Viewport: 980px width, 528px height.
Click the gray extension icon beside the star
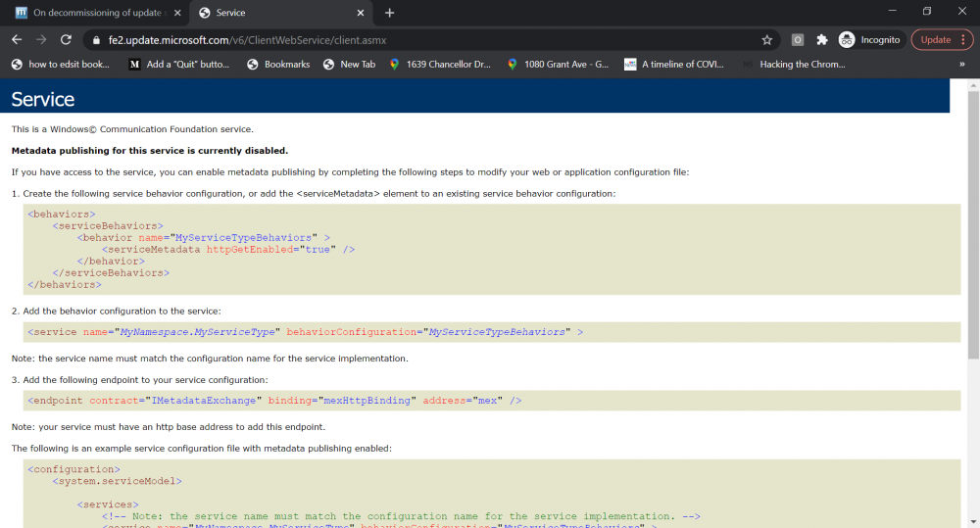tap(798, 40)
